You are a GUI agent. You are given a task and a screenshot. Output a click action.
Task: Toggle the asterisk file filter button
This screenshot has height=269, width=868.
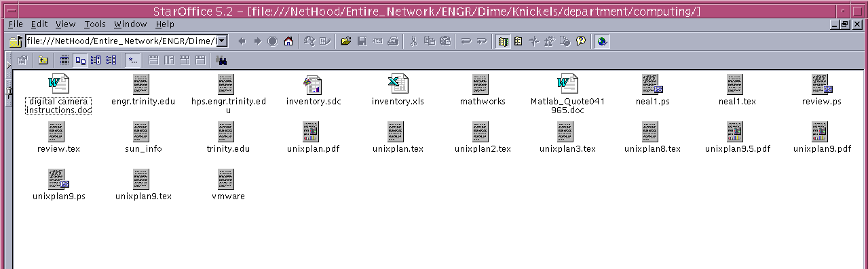(132, 60)
